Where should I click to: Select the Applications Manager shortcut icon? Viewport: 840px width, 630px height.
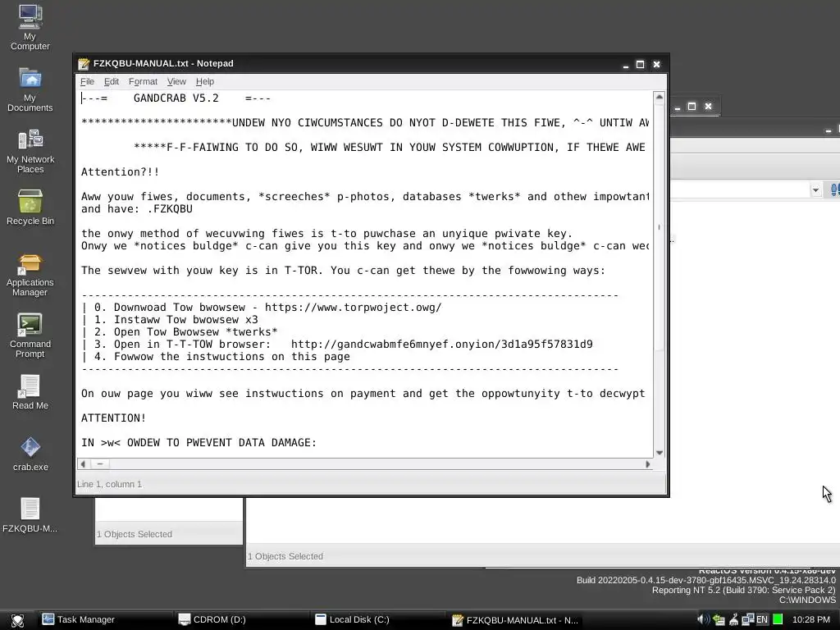(x=30, y=276)
